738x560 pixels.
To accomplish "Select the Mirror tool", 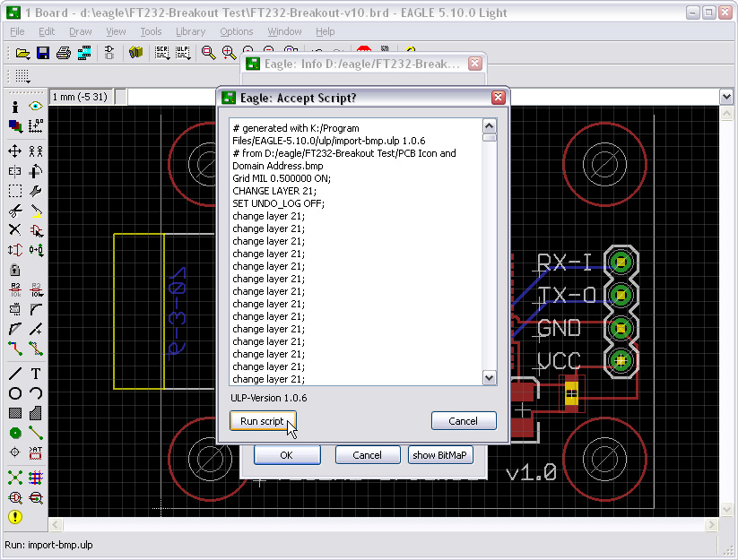I will pyautogui.click(x=15, y=169).
